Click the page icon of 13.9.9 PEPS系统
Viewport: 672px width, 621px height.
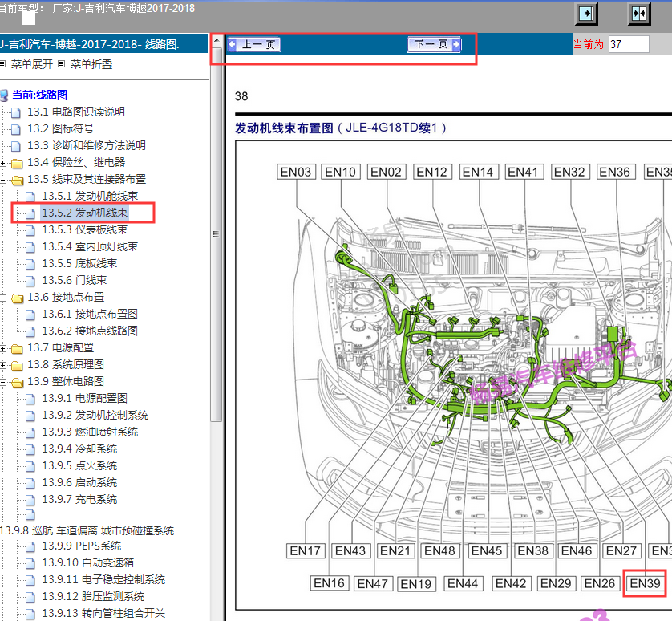point(30,547)
